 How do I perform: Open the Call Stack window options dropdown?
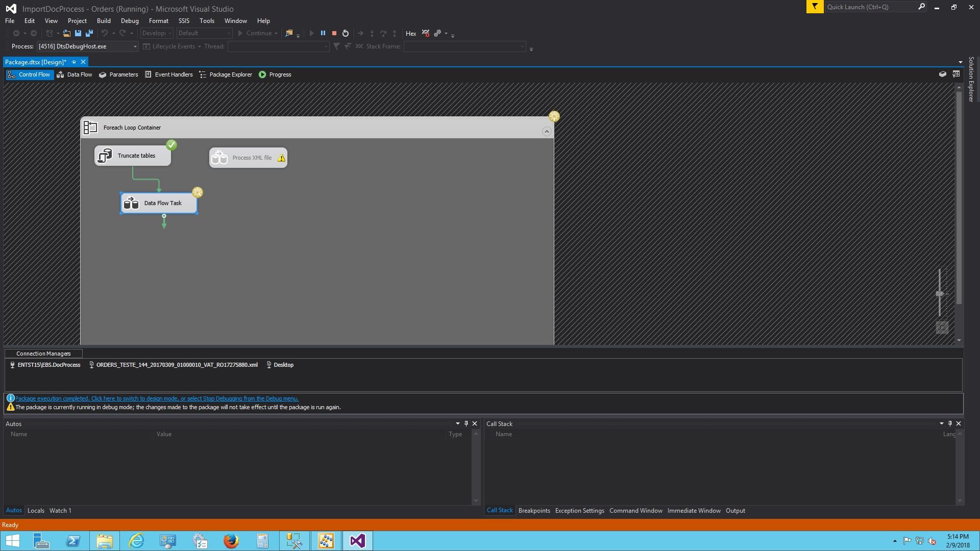click(941, 423)
